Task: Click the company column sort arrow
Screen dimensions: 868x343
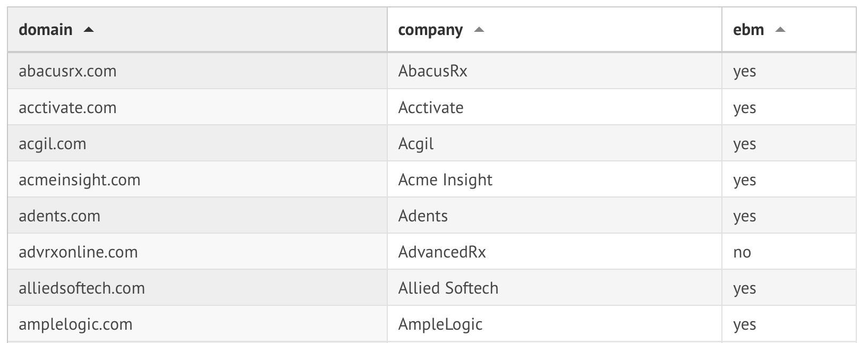Action: point(479,30)
